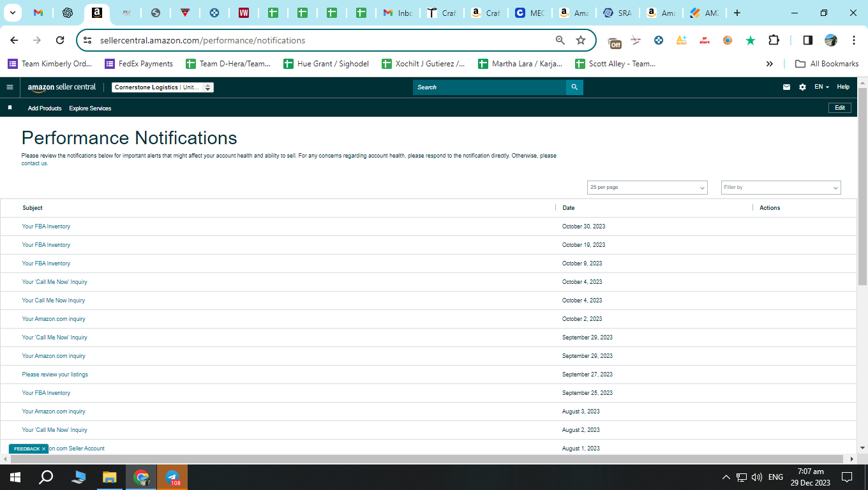Image resolution: width=868 pixels, height=490 pixels.
Task: Click the bookmark flag icon beside Add Products
Action: 10,108
